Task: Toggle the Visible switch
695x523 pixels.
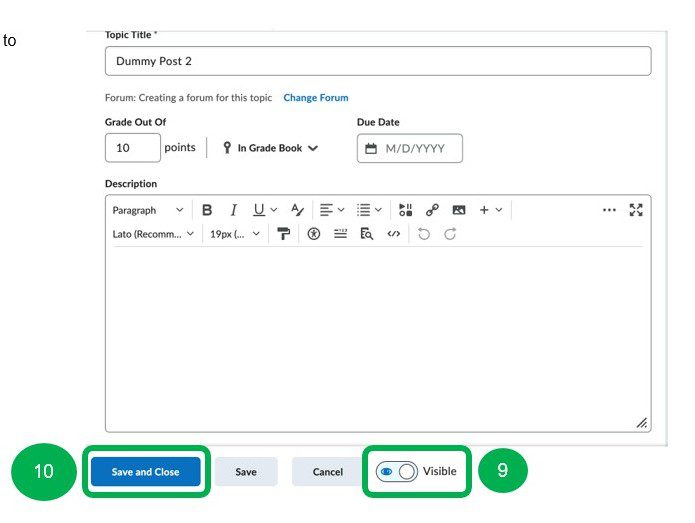Action: pos(397,472)
